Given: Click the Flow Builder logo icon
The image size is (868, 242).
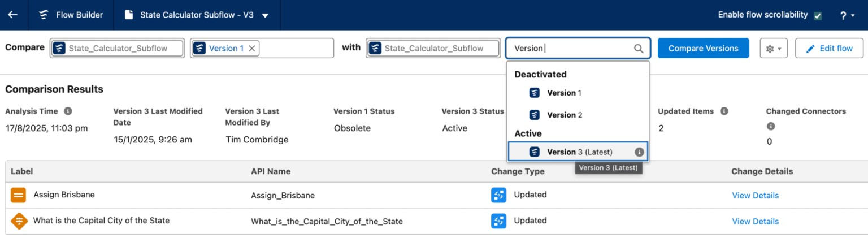Looking at the screenshot, I should pos(44,15).
